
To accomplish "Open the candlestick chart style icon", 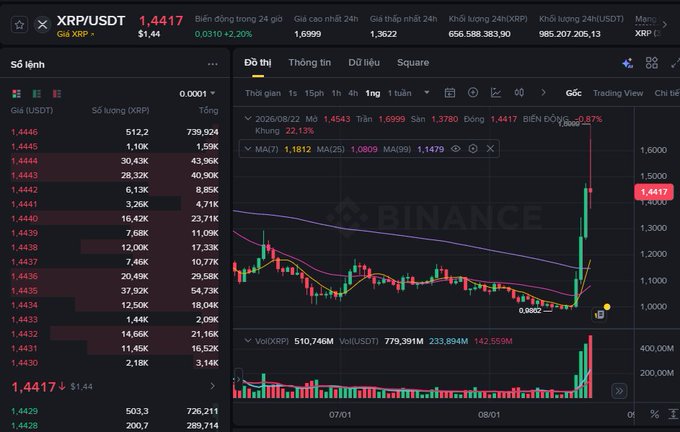I will pos(519,92).
